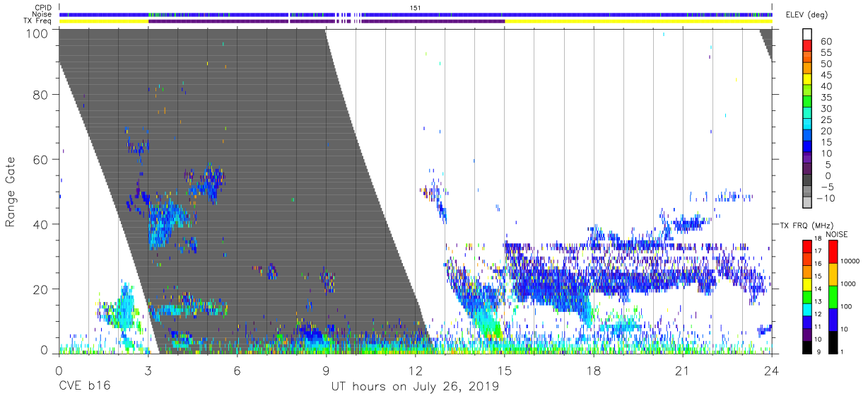Click the yellow TX Freq strip before hour 3

[103, 21]
